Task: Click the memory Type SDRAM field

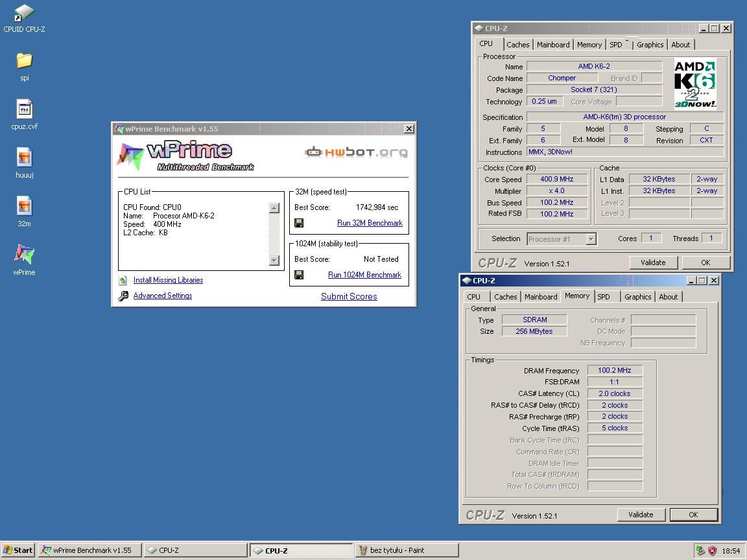Action: (534, 320)
